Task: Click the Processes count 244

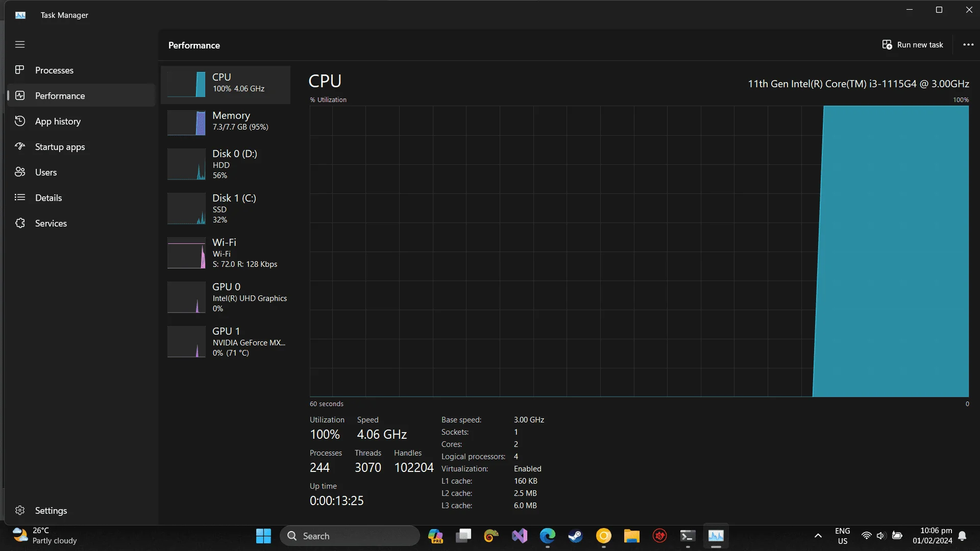Action: (x=320, y=468)
